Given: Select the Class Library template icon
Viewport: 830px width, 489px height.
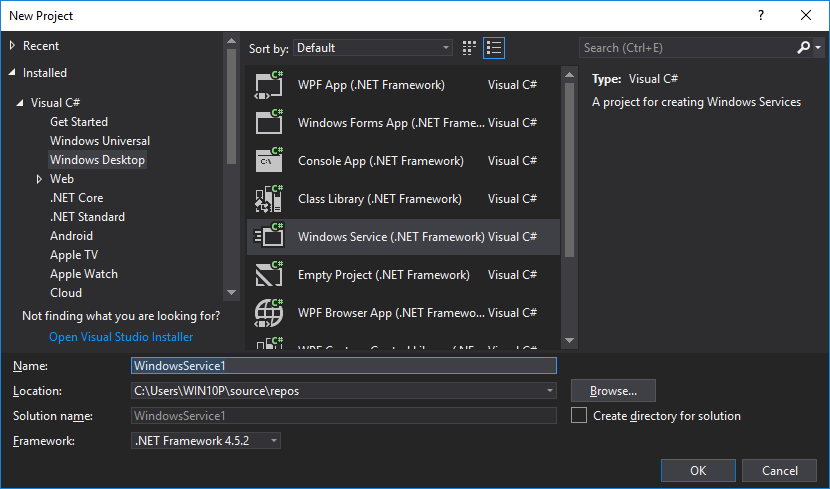Looking at the screenshot, I should point(269,199).
